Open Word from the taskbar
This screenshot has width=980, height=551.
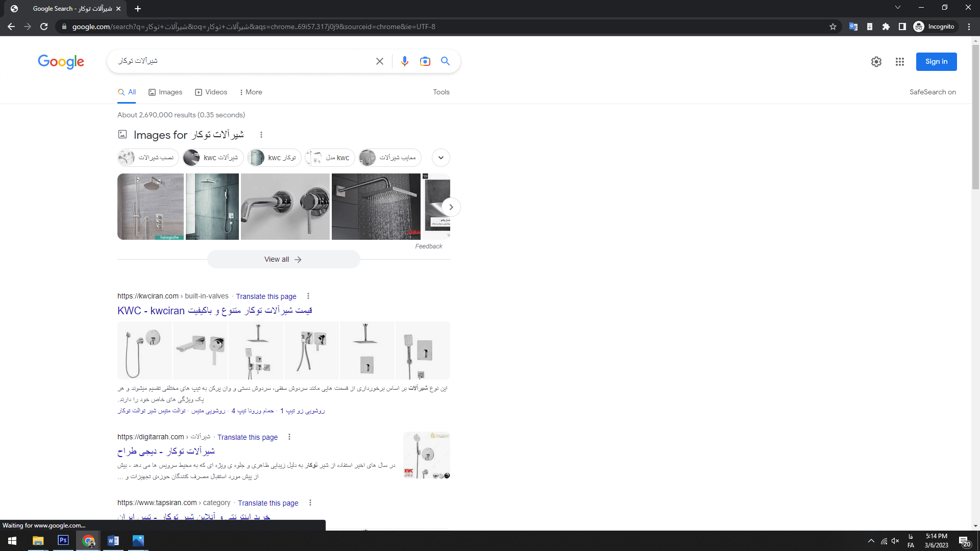point(113,541)
